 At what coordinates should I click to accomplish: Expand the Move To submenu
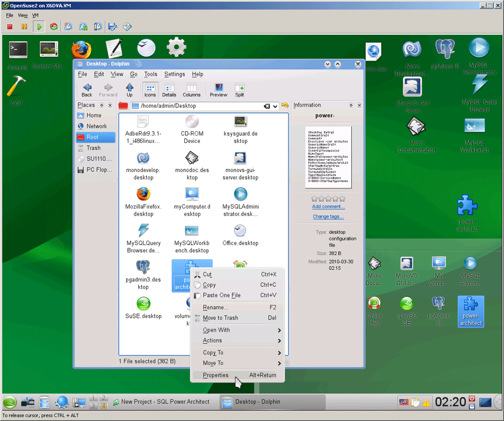coord(237,363)
